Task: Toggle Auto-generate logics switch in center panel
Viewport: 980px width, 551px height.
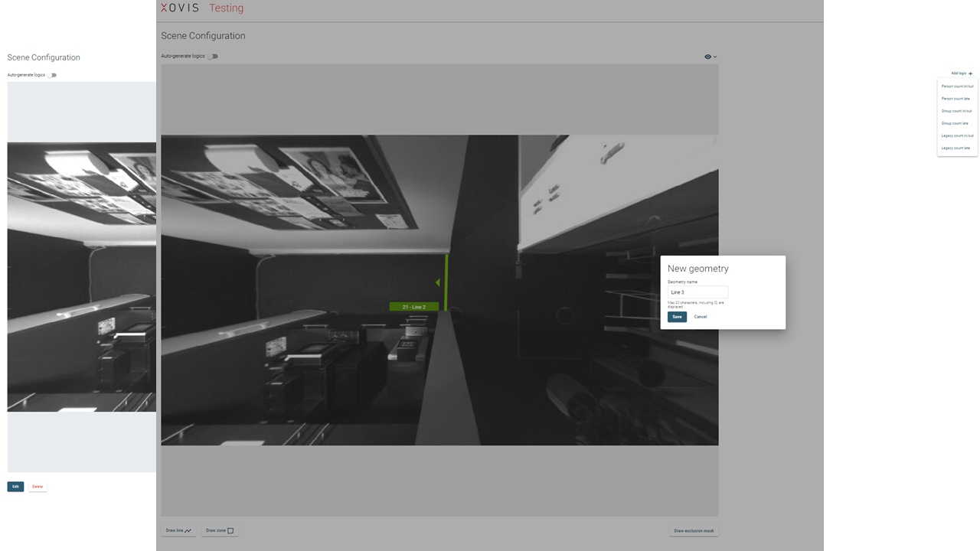Action: tap(213, 56)
